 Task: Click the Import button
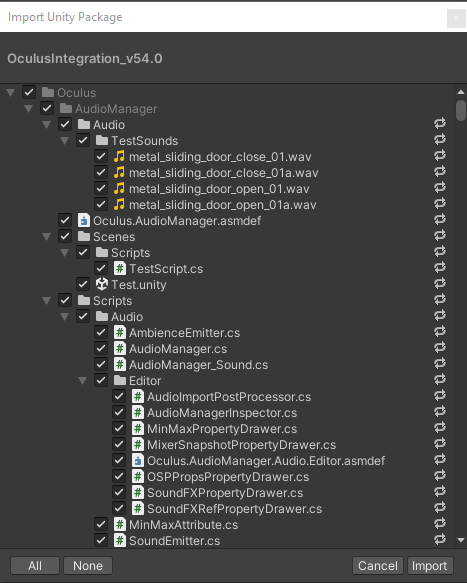coord(430,566)
